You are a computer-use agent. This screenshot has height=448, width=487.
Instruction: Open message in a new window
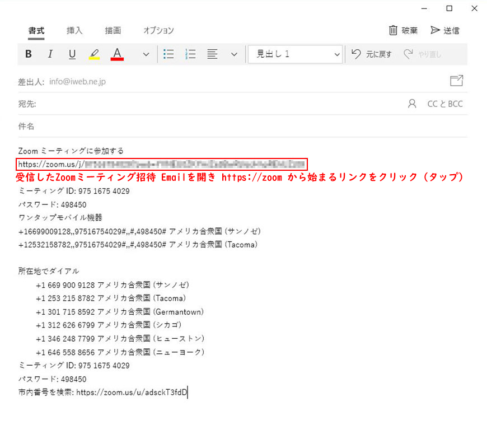(457, 81)
